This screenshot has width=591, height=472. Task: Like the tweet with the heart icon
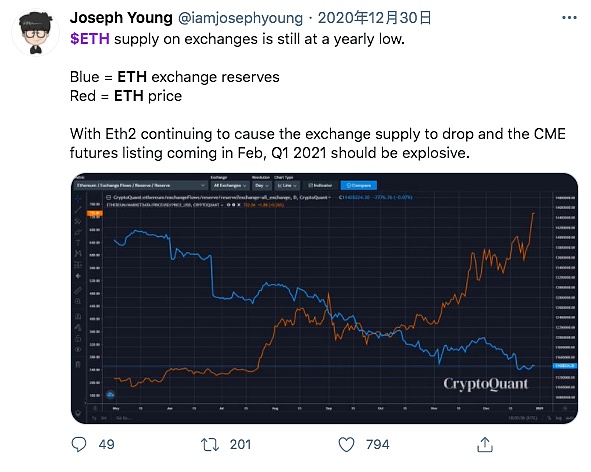pos(346,444)
